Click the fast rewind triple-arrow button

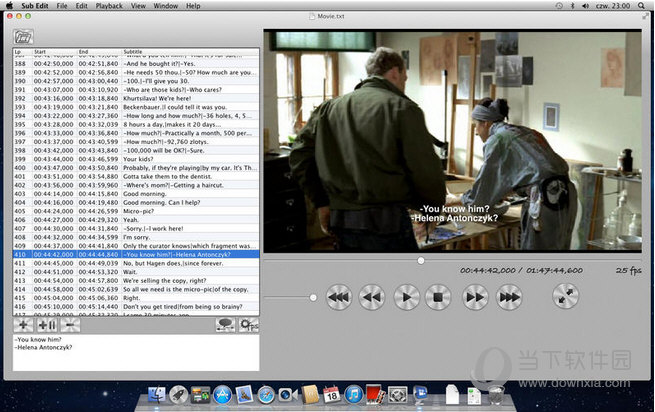coord(339,297)
